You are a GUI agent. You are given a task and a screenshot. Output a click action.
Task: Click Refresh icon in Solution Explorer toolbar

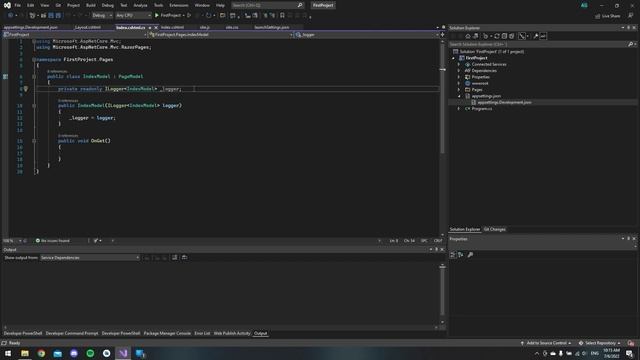pyautogui.click(x=497, y=36)
